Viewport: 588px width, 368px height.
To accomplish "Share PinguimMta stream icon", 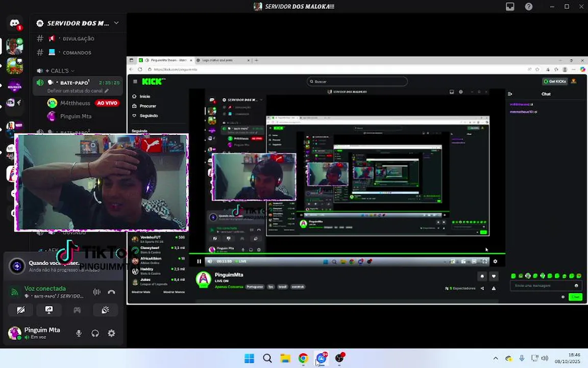I will click(x=483, y=288).
